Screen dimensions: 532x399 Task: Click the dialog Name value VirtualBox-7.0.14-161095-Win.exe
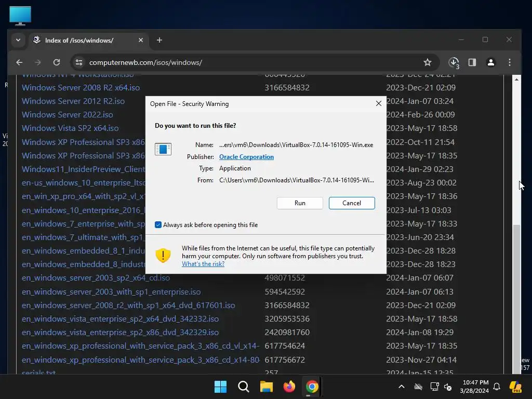click(296, 145)
